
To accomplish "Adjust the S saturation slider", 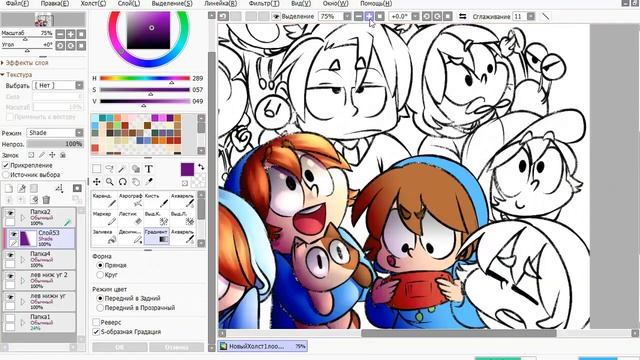I will pyautogui.click(x=145, y=90).
